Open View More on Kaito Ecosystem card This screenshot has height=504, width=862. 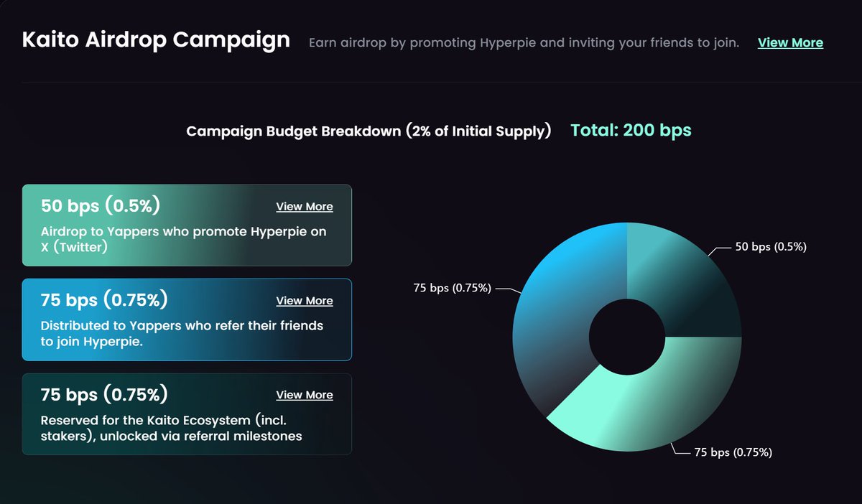point(305,394)
